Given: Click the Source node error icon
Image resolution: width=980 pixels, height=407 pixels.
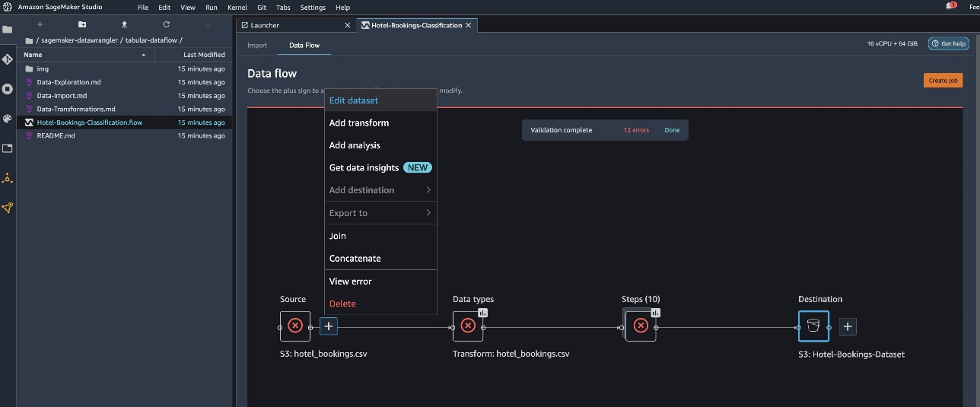Looking at the screenshot, I should [295, 326].
